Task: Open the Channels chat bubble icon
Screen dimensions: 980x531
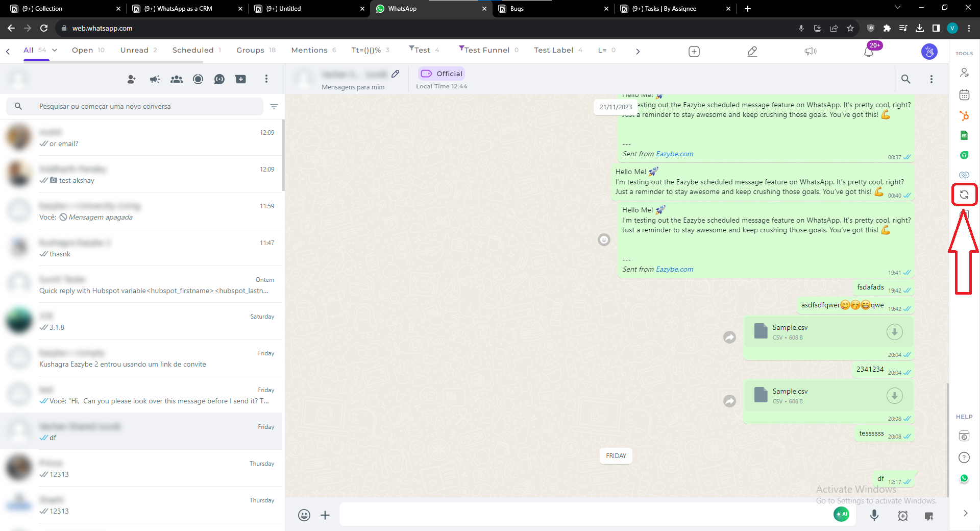Action: coord(219,79)
